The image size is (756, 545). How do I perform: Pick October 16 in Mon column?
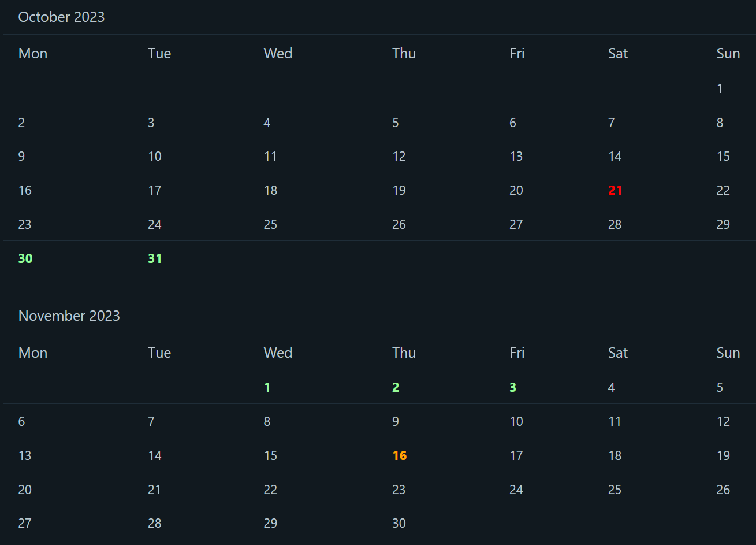[x=25, y=190]
